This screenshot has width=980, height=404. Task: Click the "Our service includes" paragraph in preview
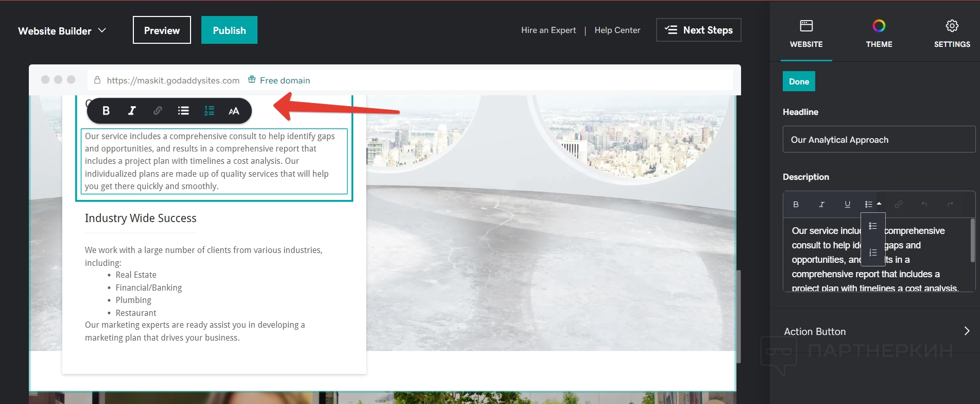(x=214, y=161)
